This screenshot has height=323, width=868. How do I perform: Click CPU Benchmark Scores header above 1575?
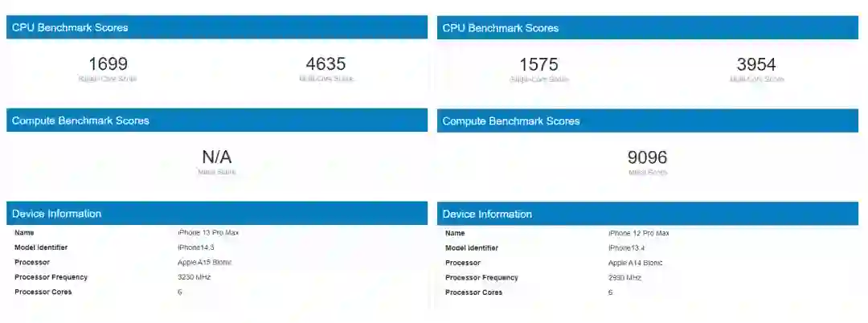[x=648, y=27]
